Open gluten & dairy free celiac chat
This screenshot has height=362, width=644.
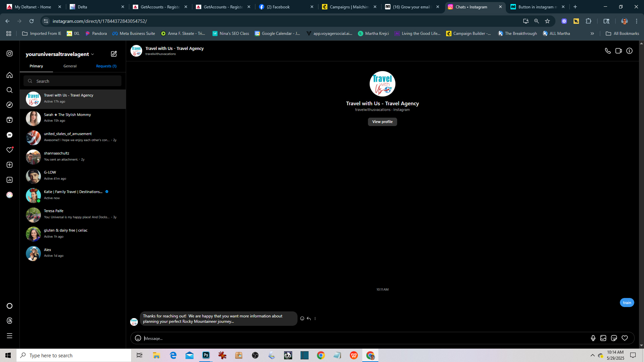tap(73, 234)
